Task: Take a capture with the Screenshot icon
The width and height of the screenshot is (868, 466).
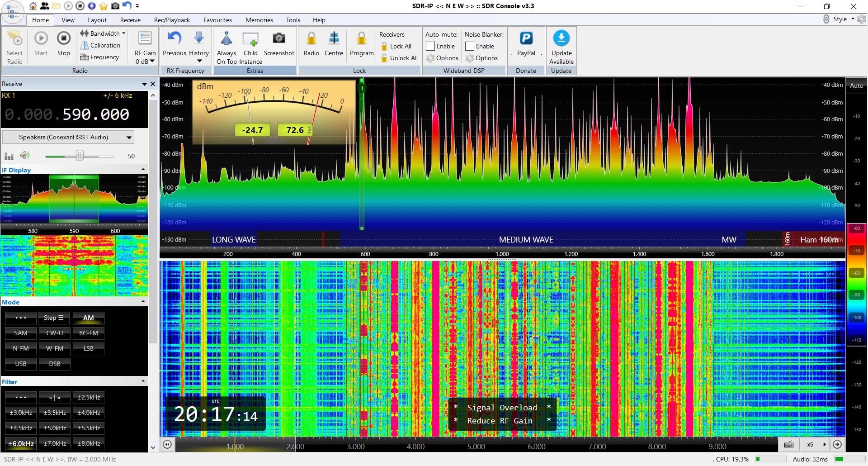Action: click(x=279, y=39)
